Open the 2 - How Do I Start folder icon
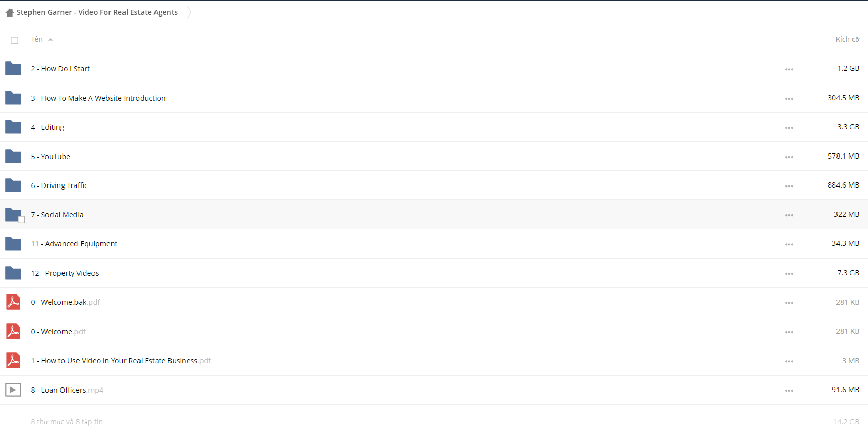This screenshot has height=435, width=868. pos(13,69)
